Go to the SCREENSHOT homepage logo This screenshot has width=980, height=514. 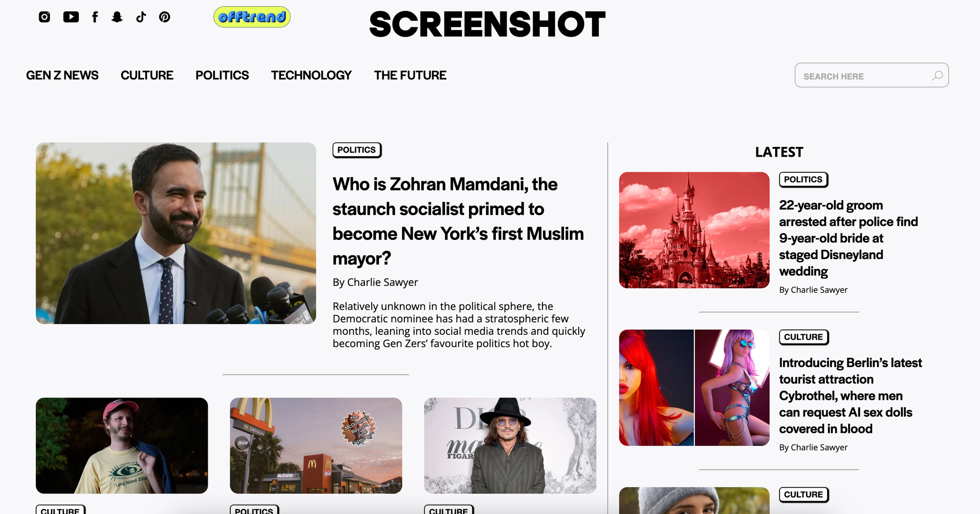pyautogui.click(x=487, y=24)
